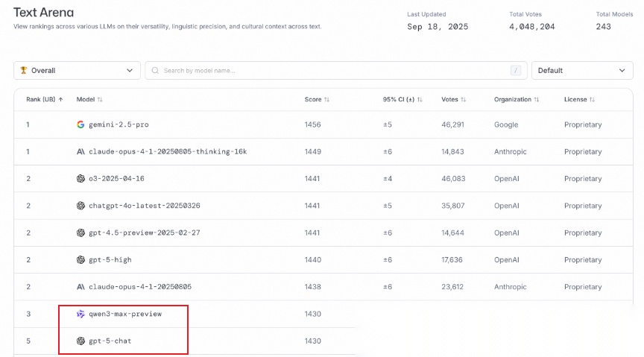Click the Anthropic logo beside claude-opus-4-1-20250805
This screenshot has width=644, height=357.
point(80,287)
